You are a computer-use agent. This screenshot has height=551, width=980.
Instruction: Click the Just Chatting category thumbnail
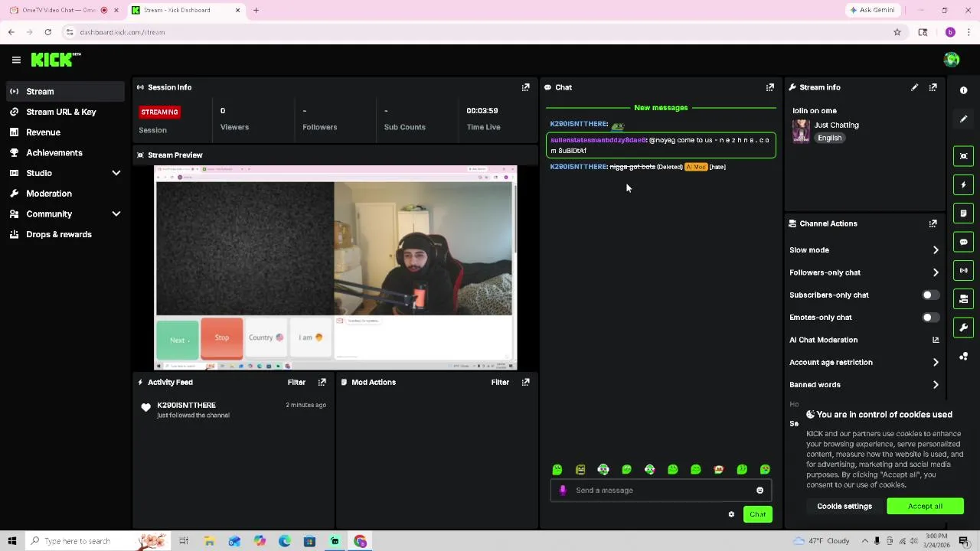(x=801, y=131)
